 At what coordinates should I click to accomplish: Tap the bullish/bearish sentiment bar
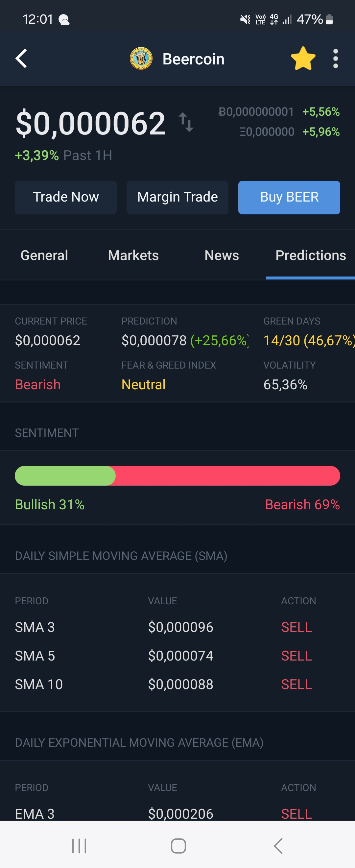click(x=177, y=476)
